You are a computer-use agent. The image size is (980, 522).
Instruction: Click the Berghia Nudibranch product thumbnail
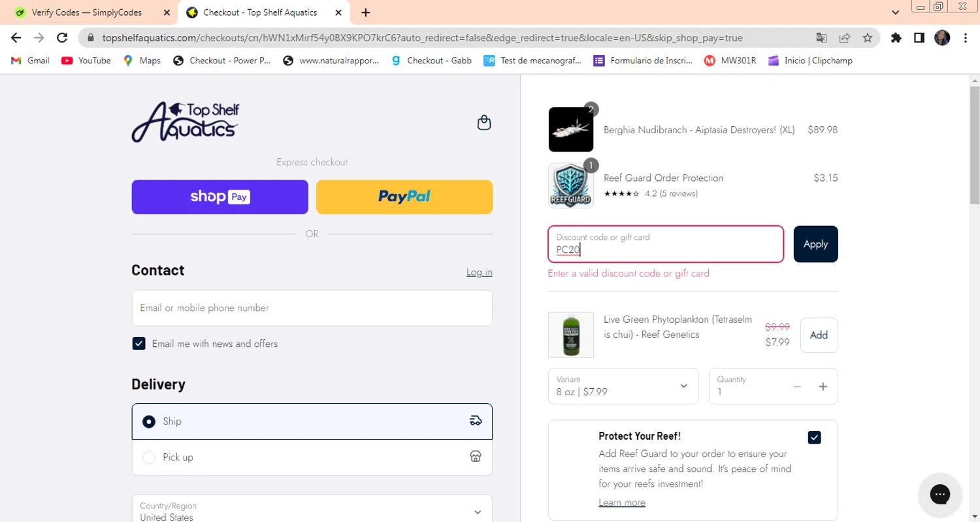point(571,129)
